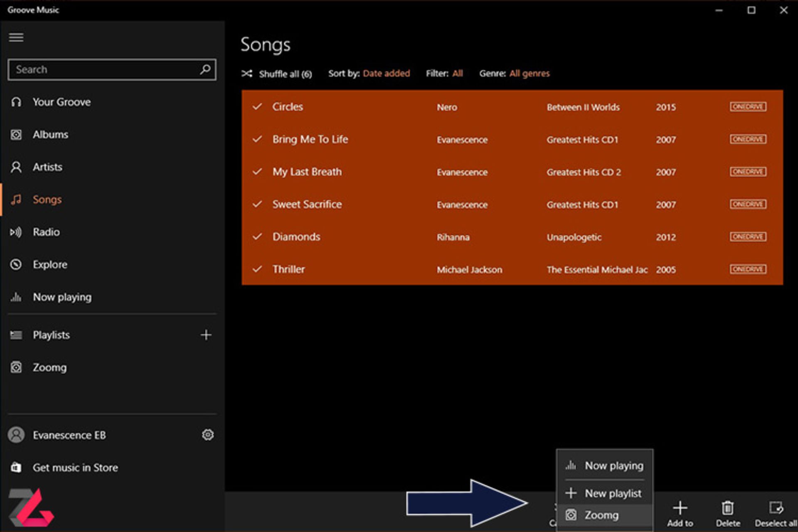
Task: Click the Zoomg disc icon in the popup menu
Action: pos(571,515)
